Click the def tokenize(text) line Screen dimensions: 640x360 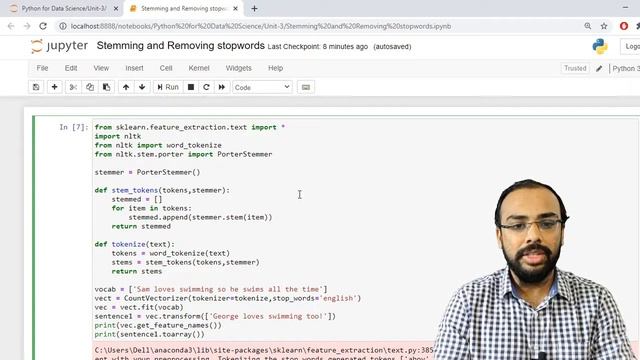(x=134, y=244)
